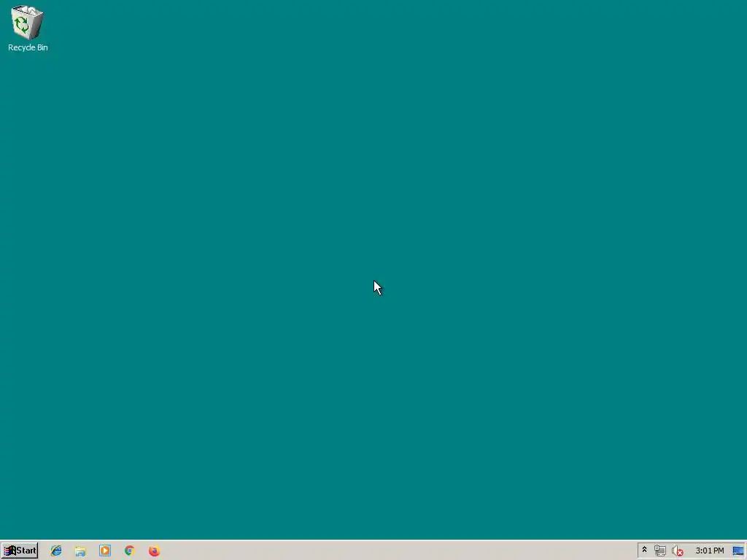
Task: Open the Start menu
Action: (x=20, y=551)
